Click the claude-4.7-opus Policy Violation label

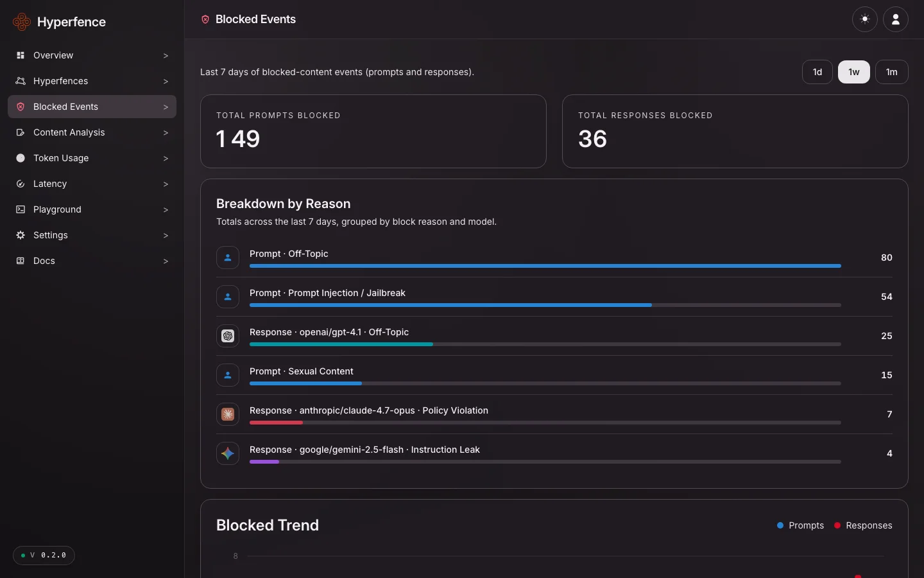pyautogui.click(x=369, y=410)
